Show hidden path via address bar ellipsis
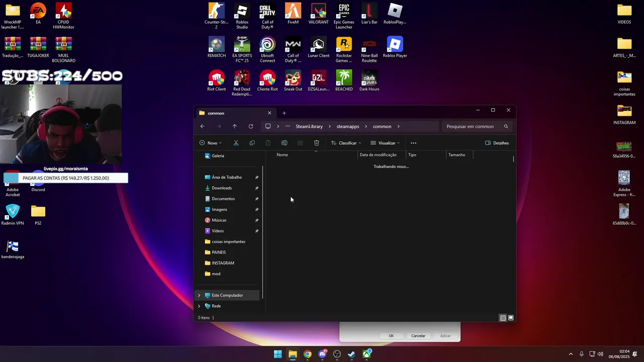The image size is (644, 362). pos(287,126)
